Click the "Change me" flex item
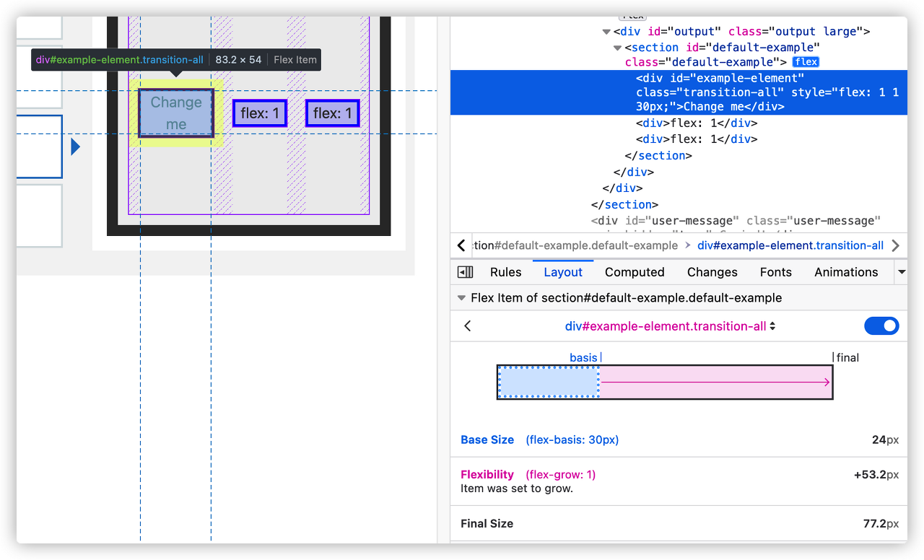The width and height of the screenshot is (924, 560). [x=176, y=113]
